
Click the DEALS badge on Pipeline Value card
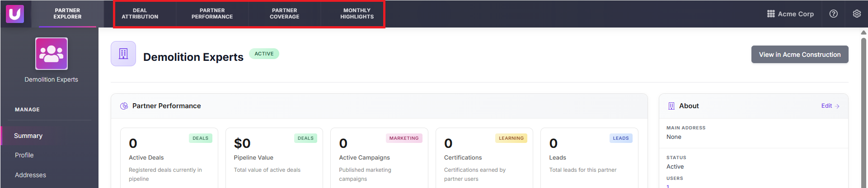(x=305, y=138)
